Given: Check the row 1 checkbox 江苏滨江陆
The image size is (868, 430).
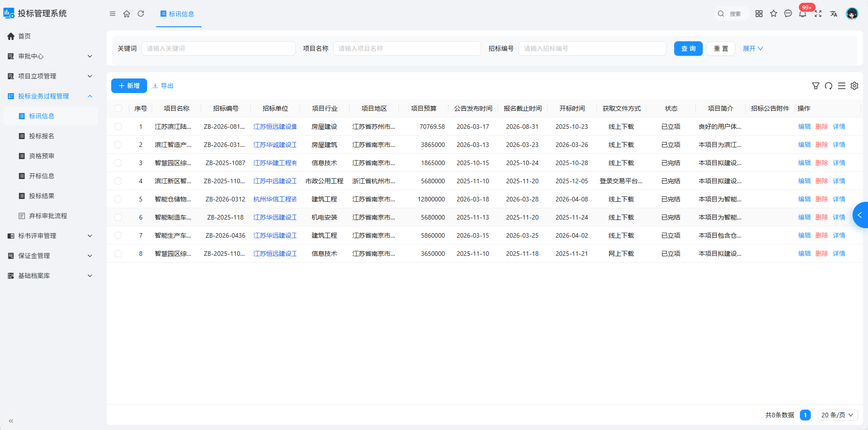Looking at the screenshot, I should coord(118,127).
